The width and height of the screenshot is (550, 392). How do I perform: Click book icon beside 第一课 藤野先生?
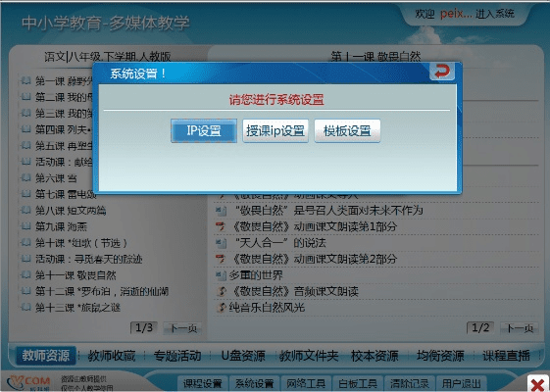point(25,80)
